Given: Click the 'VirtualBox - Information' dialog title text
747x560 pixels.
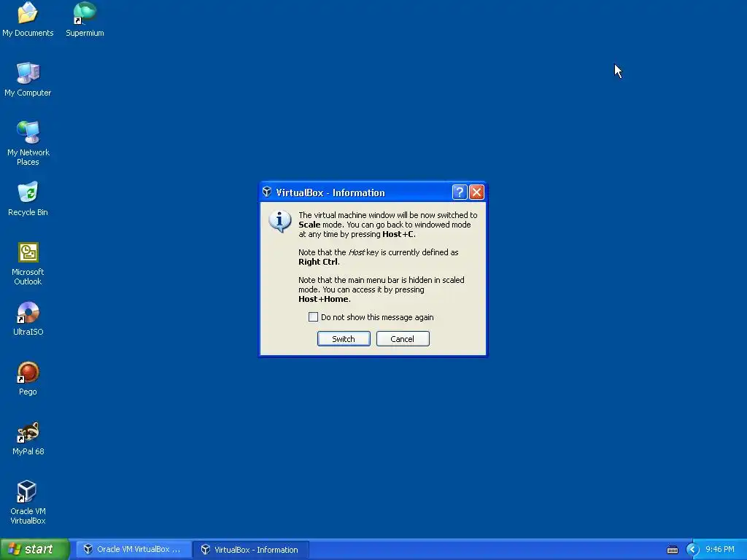Looking at the screenshot, I should (x=330, y=192).
